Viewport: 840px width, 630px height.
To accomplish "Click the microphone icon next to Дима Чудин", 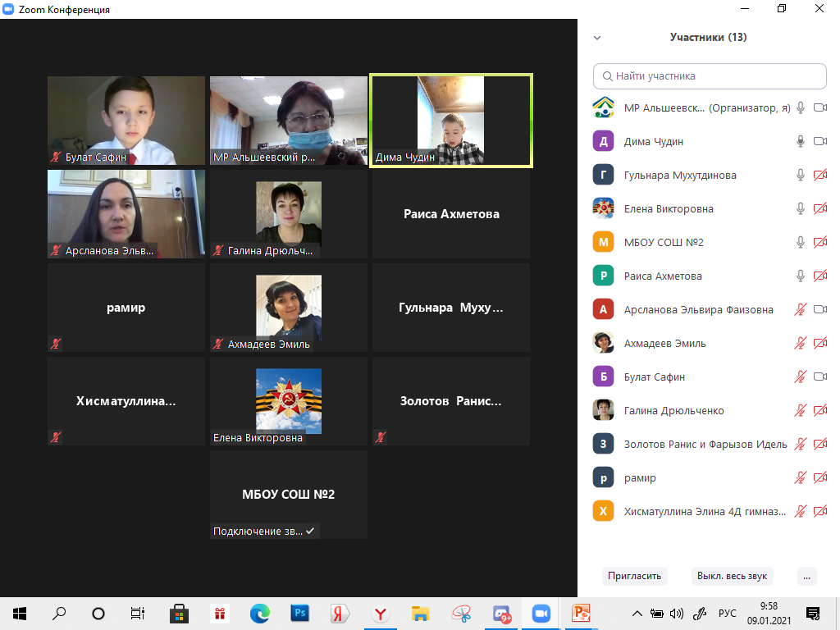I will coord(801,141).
